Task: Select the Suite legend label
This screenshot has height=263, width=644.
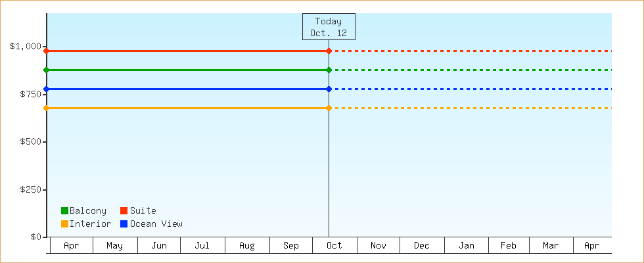Action: pyautogui.click(x=143, y=211)
